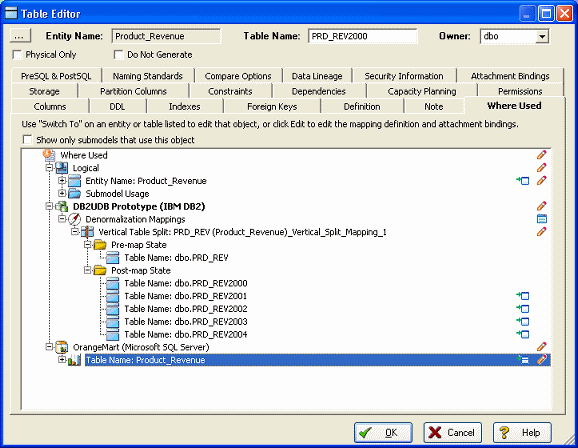Viewport: 578px width, 448px height.
Task: Open the Note tab
Action: tap(434, 107)
